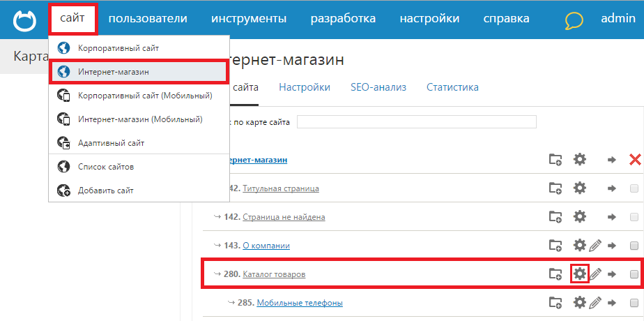Click the pencil icon for Мобильные телефоны
The image size is (644, 321).
coord(595,303)
